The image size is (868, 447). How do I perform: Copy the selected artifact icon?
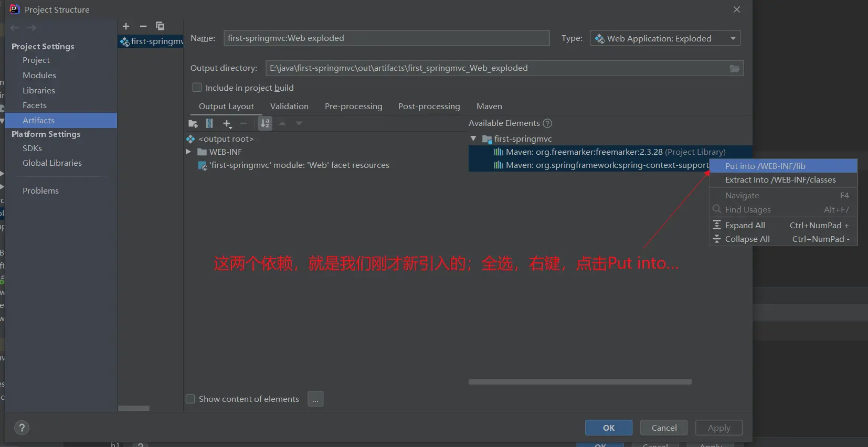point(160,26)
